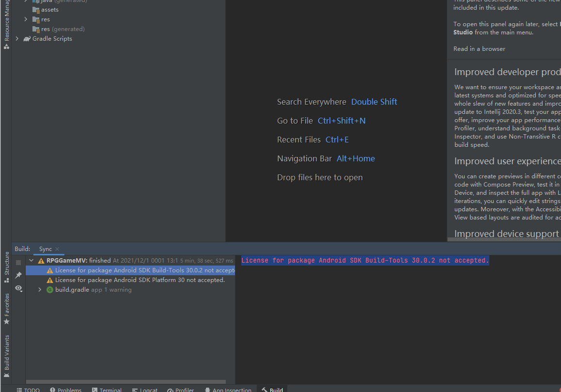Expand the Gradle Scripts node

point(17,38)
